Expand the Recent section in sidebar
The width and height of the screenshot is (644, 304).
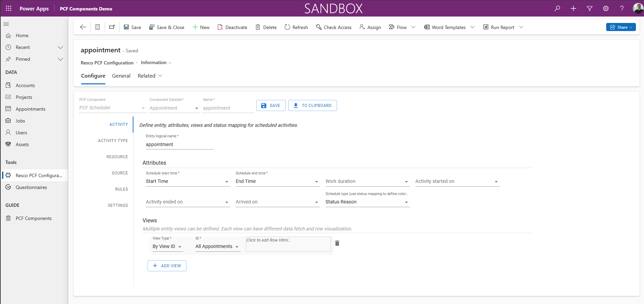coord(60,48)
